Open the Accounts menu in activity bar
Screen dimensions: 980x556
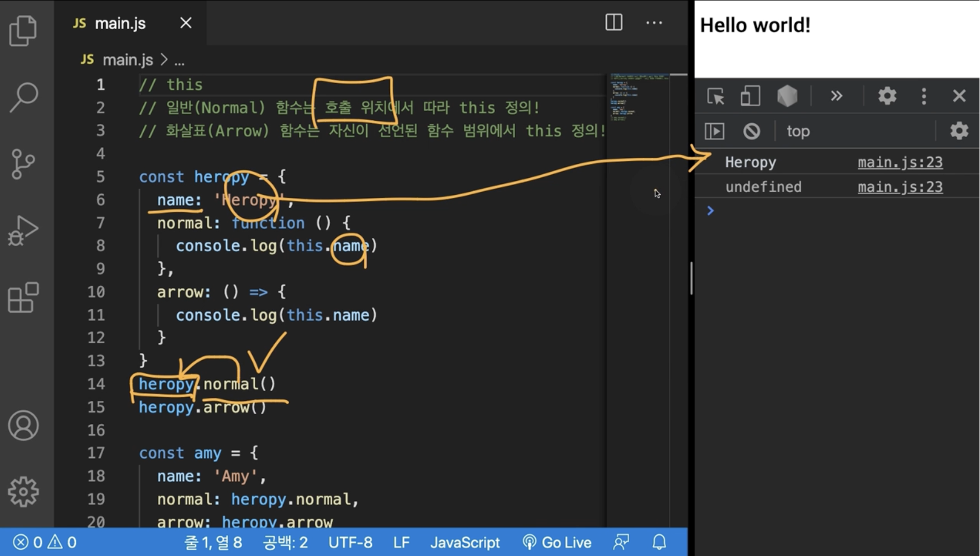24,425
